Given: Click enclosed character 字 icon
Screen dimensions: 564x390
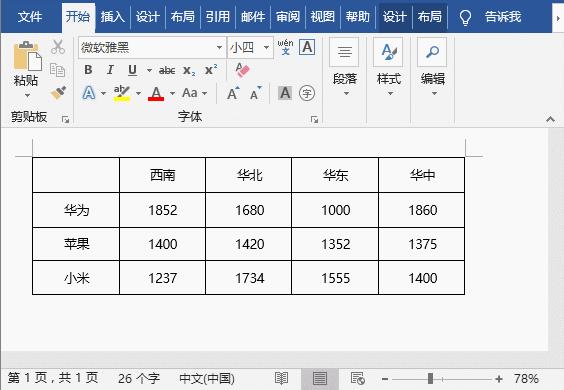Looking at the screenshot, I should [307, 93].
